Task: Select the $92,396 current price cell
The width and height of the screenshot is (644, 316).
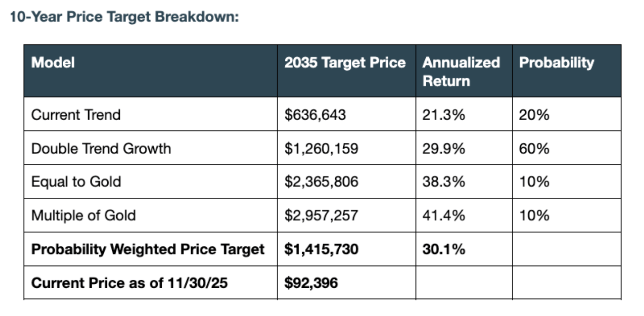Action: [311, 283]
